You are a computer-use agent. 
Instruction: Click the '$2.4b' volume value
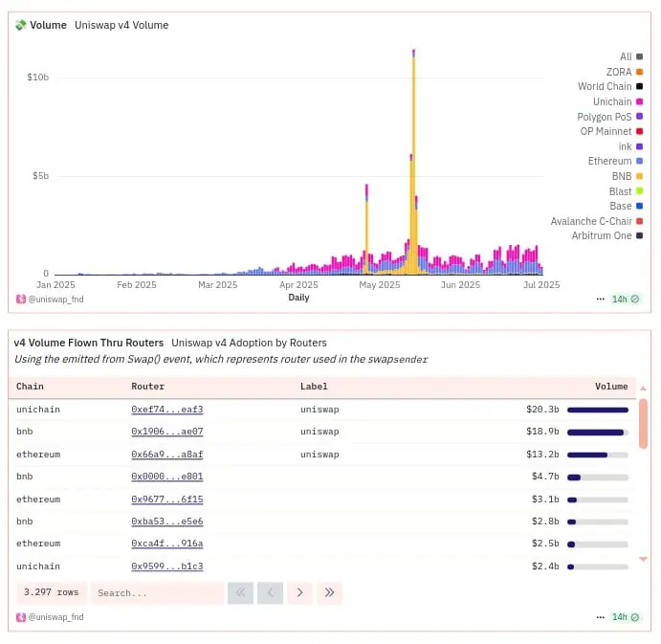[x=545, y=566]
